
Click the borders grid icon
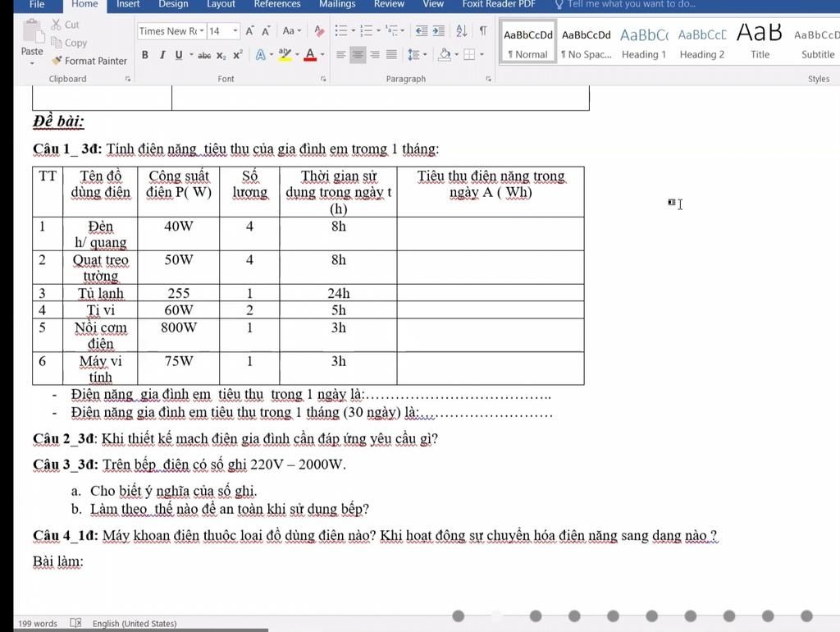[x=469, y=55]
